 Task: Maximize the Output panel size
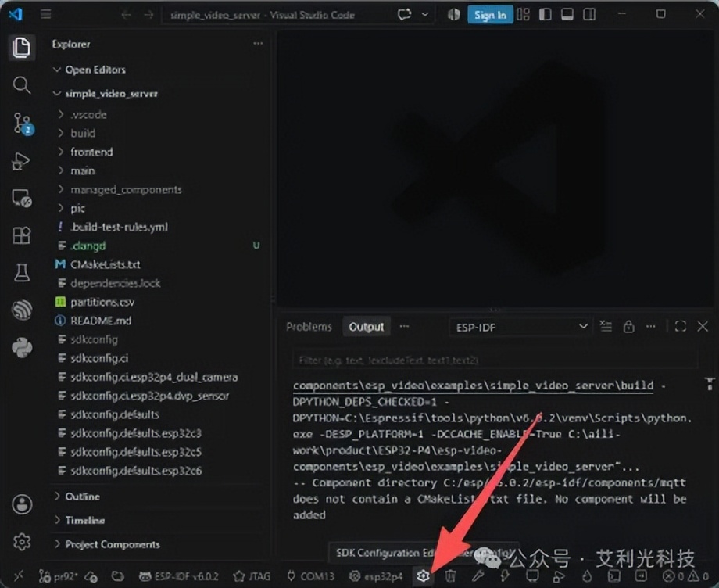point(681,327)
